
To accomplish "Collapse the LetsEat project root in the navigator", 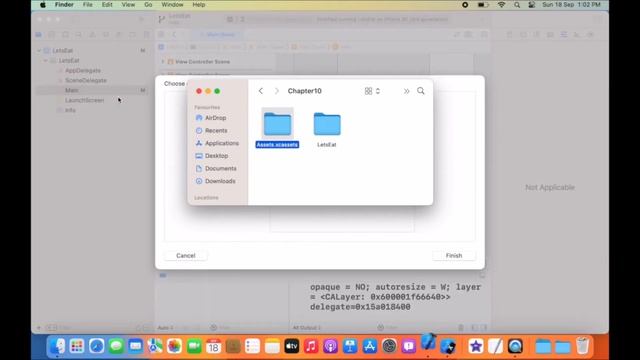I will tap(39, 51).
